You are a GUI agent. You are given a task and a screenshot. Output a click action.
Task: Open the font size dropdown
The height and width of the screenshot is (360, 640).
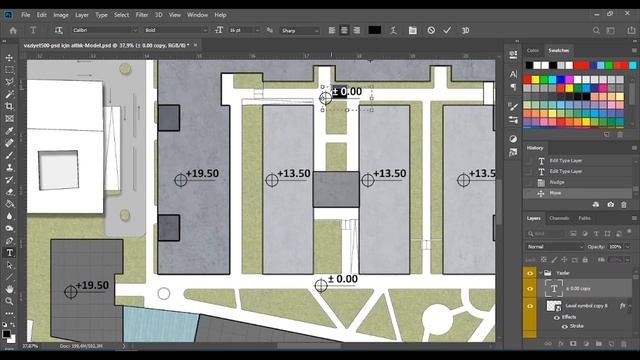(x=257, y=30)
